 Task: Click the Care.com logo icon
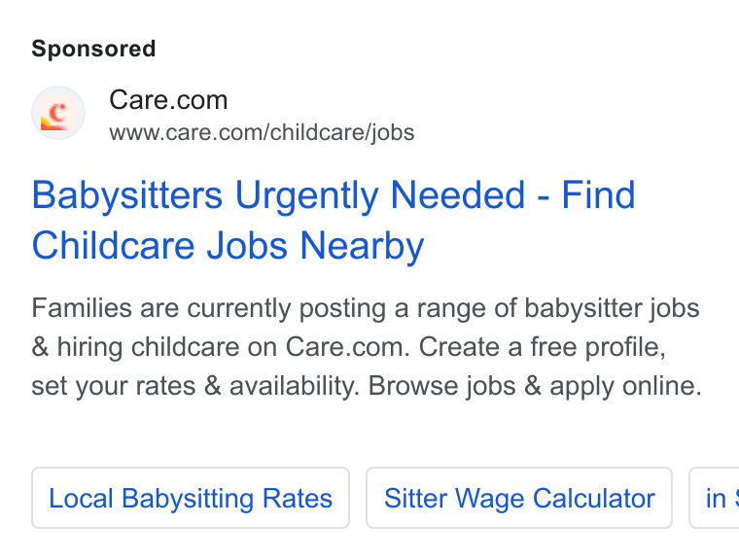[x=58, y=113]
